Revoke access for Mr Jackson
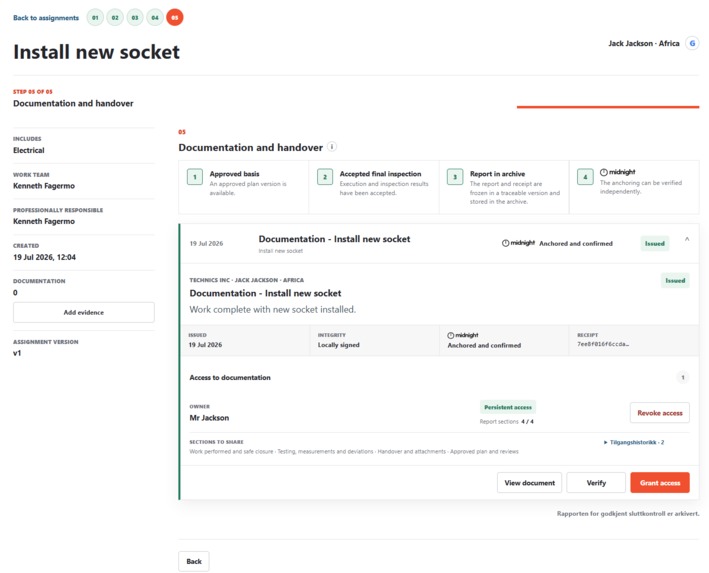The width and height of the screenshot is (709, 573). point(660,413)
